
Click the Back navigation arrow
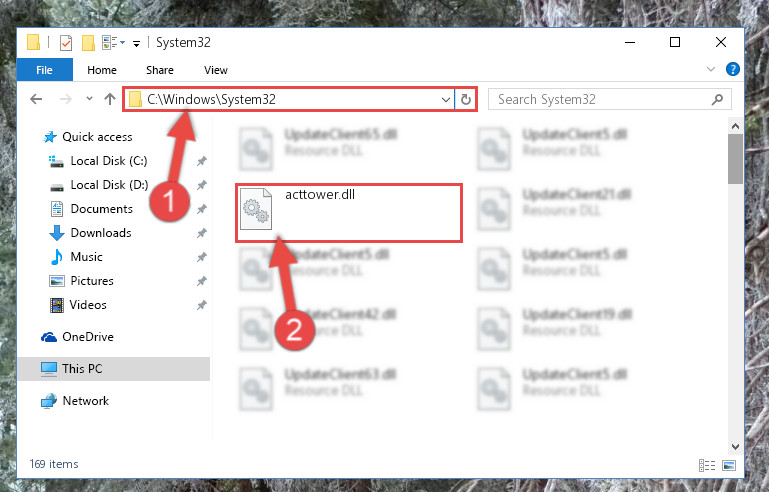(x=36, y=100)
